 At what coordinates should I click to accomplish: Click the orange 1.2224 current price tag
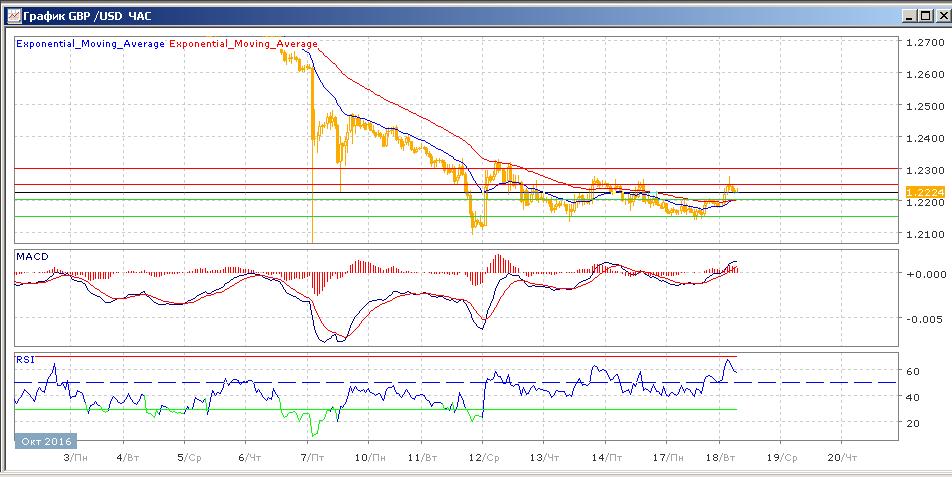(x=919, y=191)
